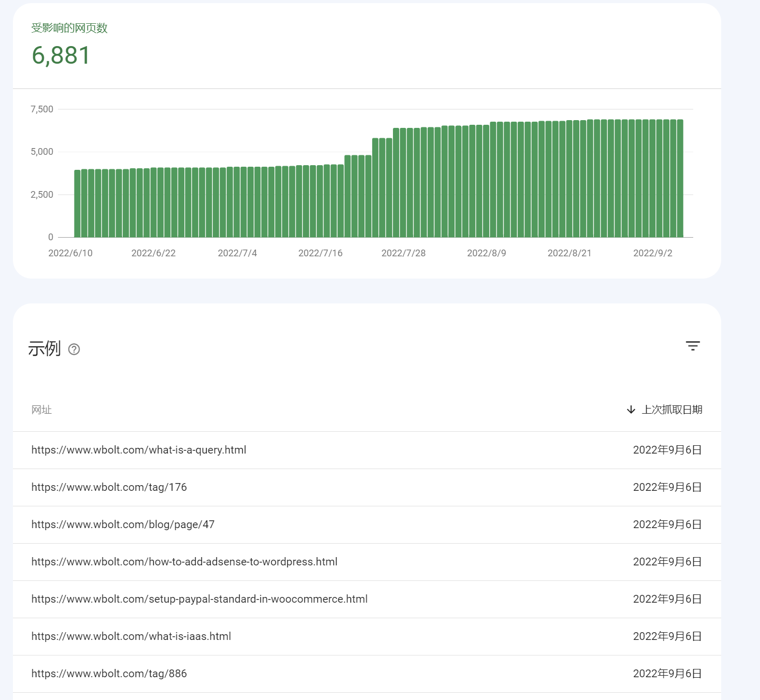The height and width of the screenshot is (700, 760).
Task: Open the blog/page/47 URL row
Action: click(123, 524)
